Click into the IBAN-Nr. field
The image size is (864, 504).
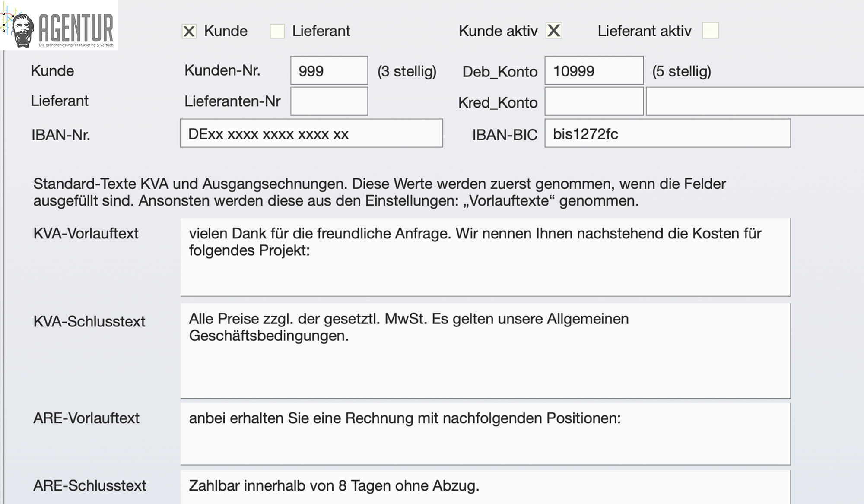coord(311,133)
